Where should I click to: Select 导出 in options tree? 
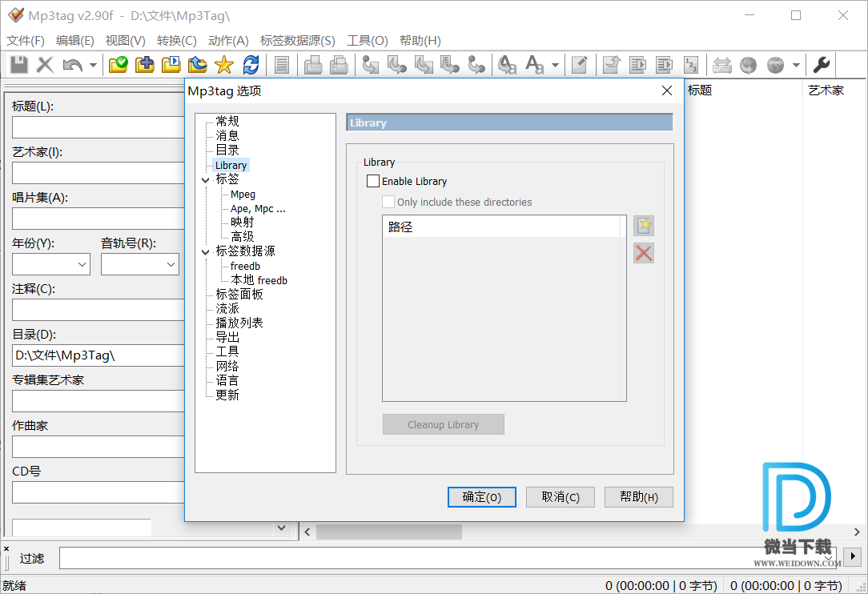point(227,337)
